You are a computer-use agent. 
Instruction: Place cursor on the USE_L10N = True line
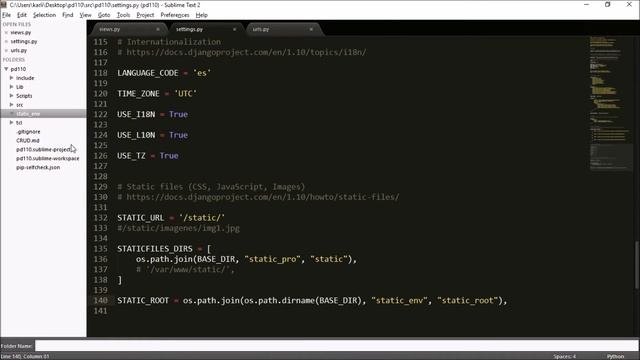click(x=152, y=135)
